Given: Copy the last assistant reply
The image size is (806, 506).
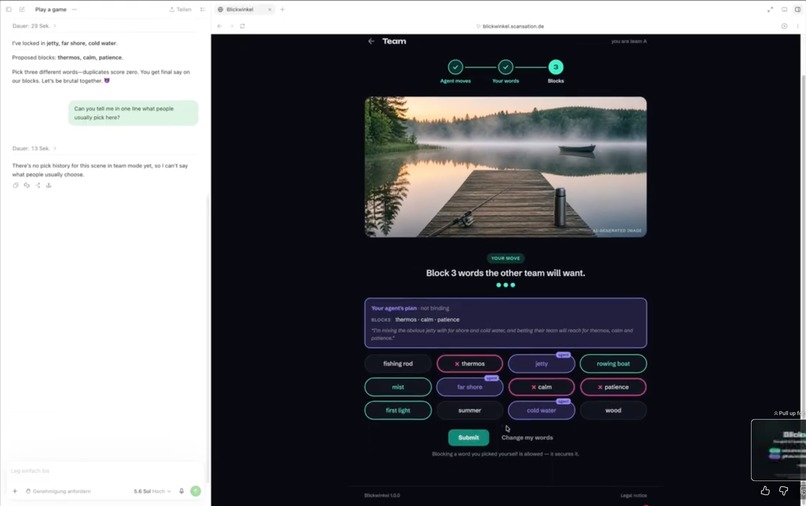Looking at the screenshot, I should pos(15,185).
